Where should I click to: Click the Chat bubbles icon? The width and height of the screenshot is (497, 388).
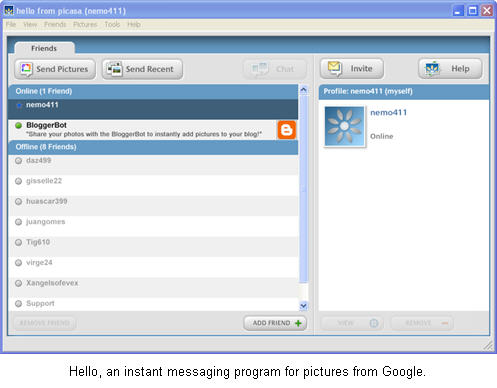point(260,69)
